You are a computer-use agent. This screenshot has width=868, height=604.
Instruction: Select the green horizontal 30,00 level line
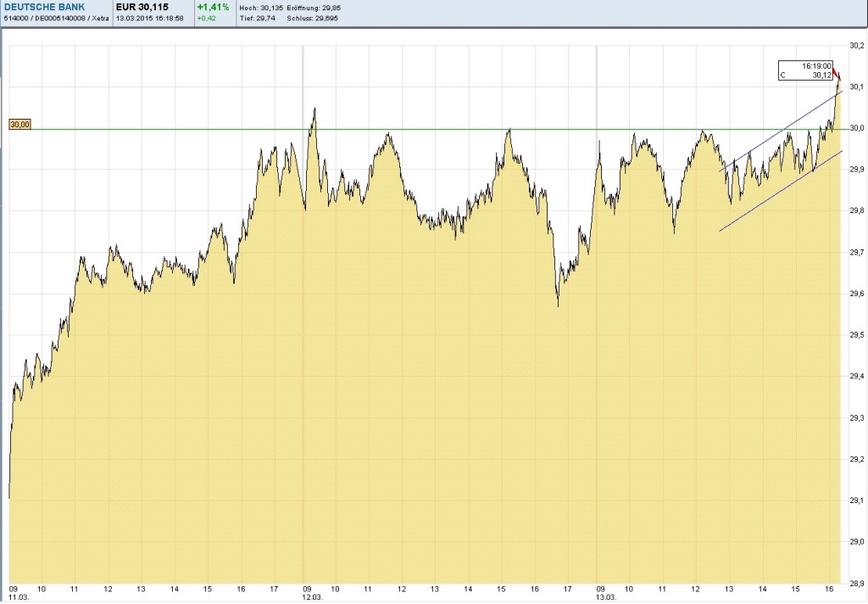429,130
